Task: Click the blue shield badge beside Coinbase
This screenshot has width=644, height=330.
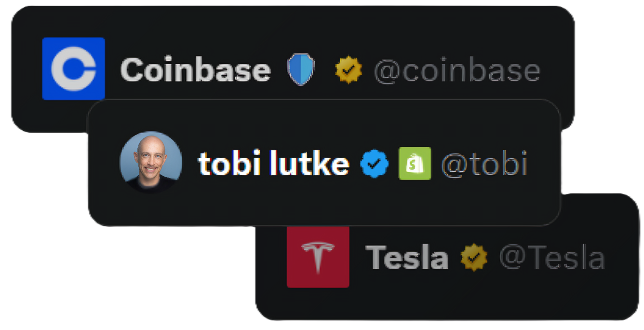Action: [x=301, y=70]
